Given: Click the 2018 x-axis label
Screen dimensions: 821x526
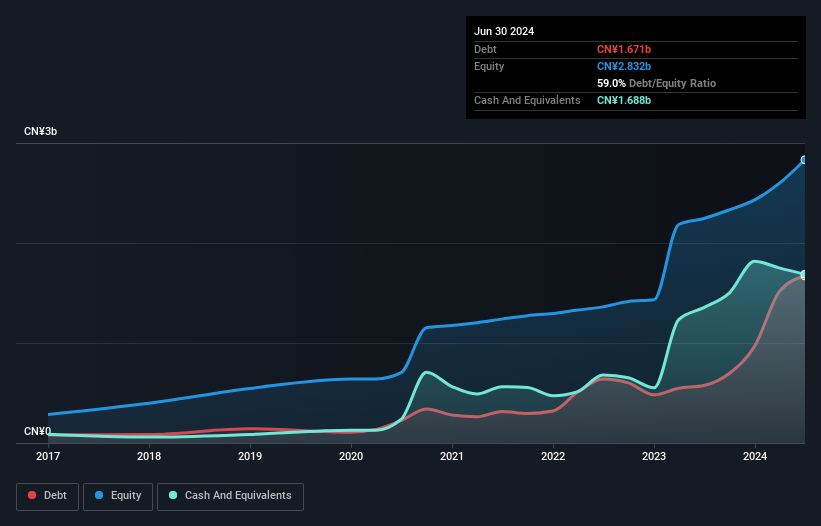Looking at the screenshot, I should (x=149, y=456).
